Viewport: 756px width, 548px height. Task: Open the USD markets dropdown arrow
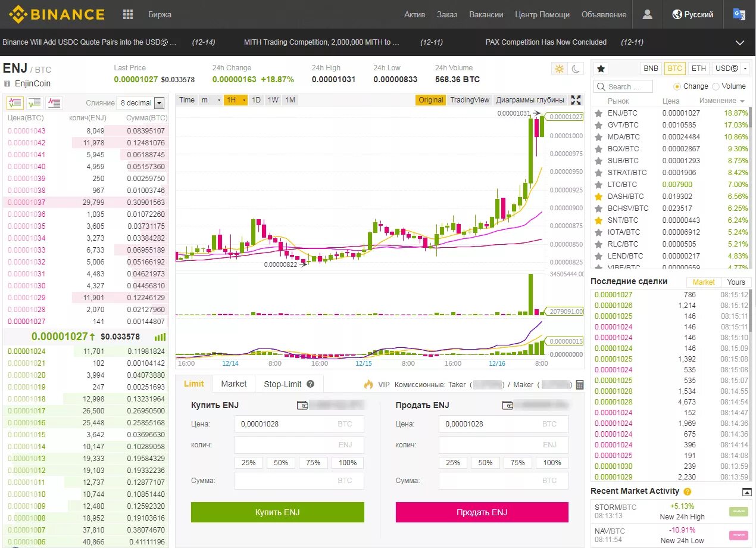pyautogui.click(x=745, y=68)
